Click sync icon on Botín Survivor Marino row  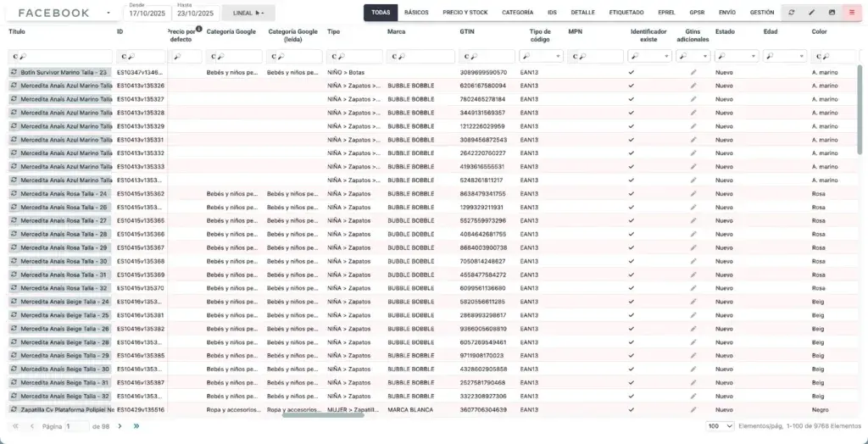click(14, 73)
